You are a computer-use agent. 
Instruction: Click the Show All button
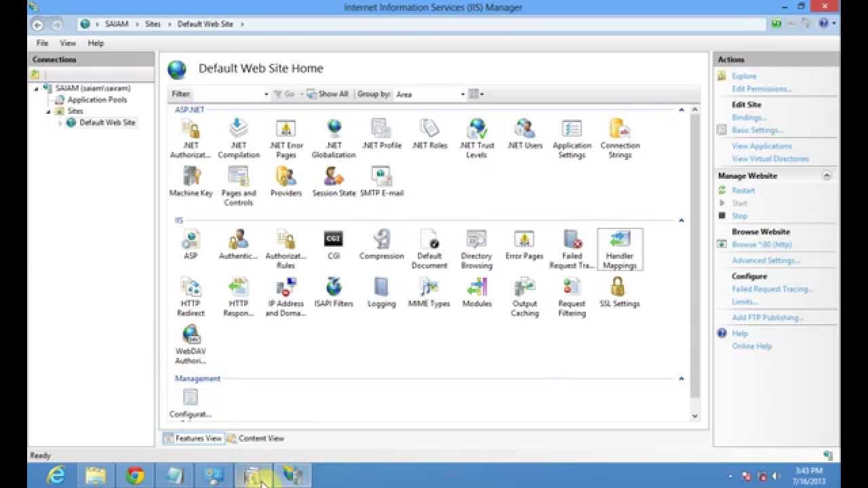click(328, 94)
